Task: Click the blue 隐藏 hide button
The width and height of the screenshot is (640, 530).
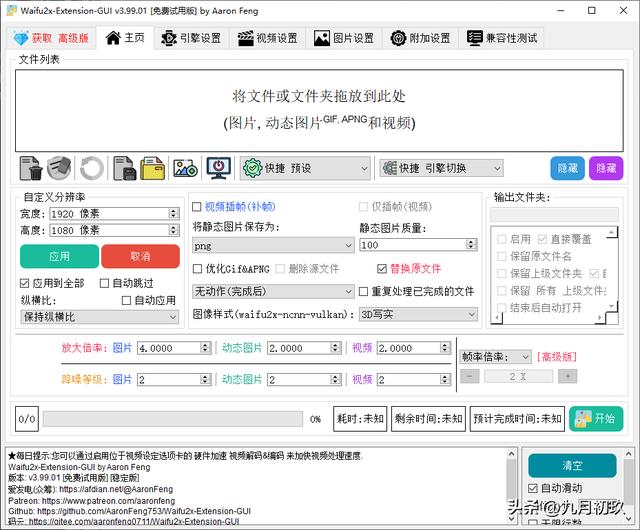Action: [x=567, y=168]
